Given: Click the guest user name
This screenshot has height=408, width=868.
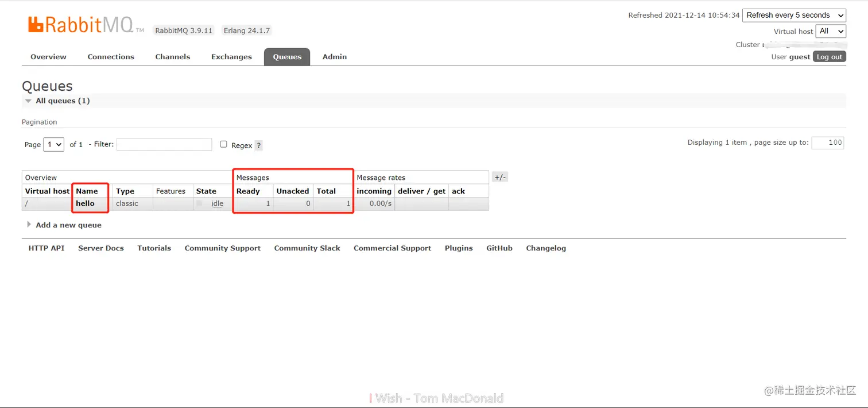Looking at the screenshot, I should tap(800, 57).
